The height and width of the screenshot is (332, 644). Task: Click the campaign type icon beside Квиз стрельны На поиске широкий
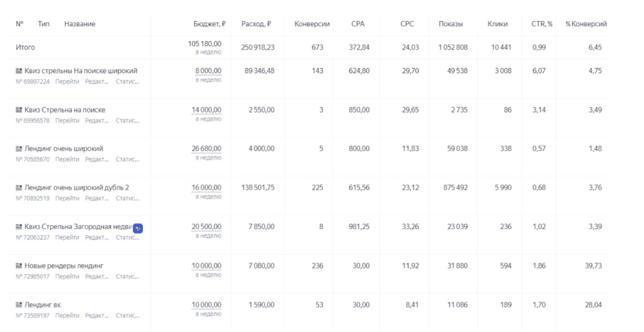point(19,71)
